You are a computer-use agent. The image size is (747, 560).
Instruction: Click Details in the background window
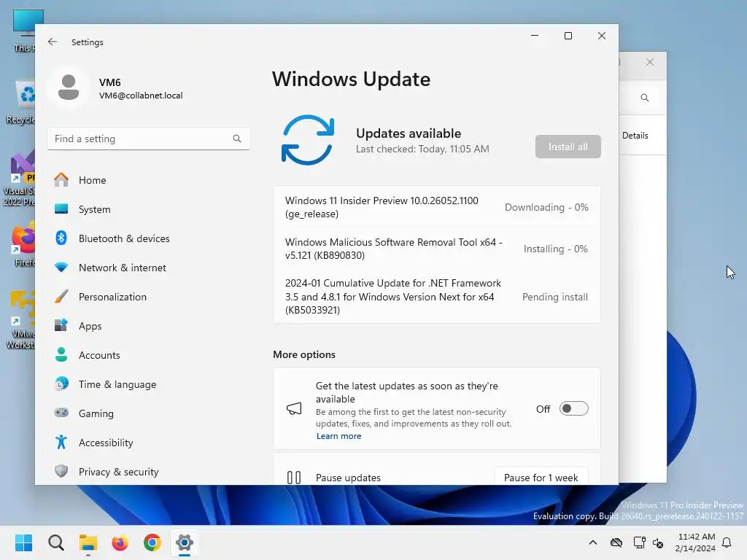[x=635, y=135]
